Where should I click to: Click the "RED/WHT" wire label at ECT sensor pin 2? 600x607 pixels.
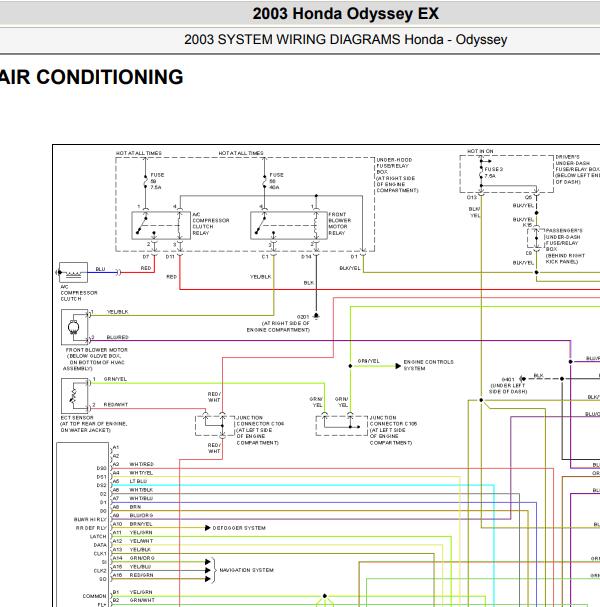[x=115, y=405]
